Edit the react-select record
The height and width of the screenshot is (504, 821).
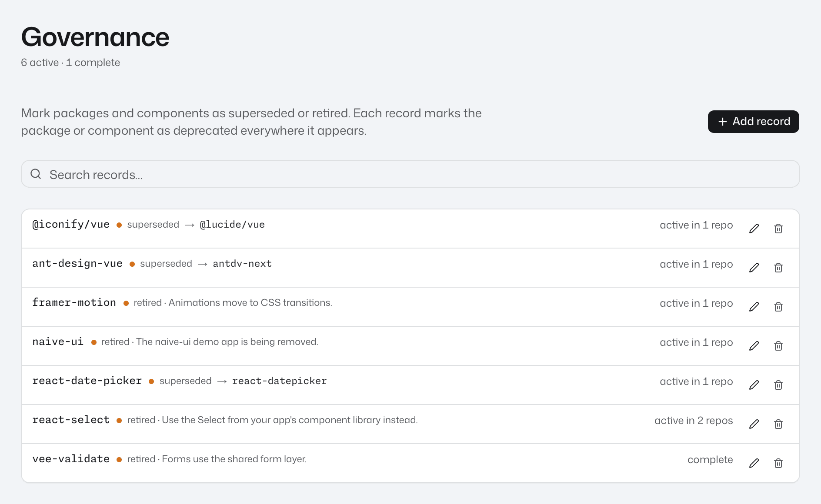(754, 424)
